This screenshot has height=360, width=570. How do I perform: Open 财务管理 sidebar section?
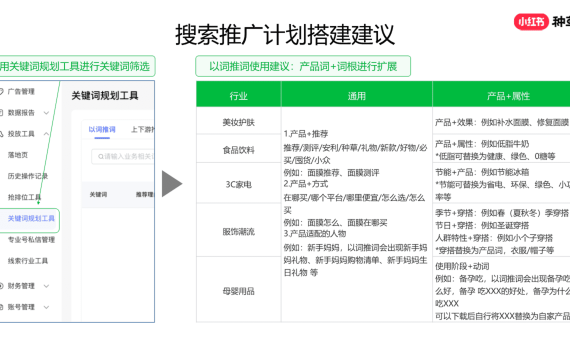[x=21, y=286]
